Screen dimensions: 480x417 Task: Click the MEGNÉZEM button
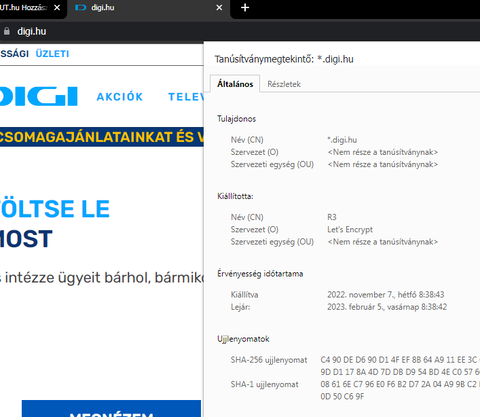[111, 409]
